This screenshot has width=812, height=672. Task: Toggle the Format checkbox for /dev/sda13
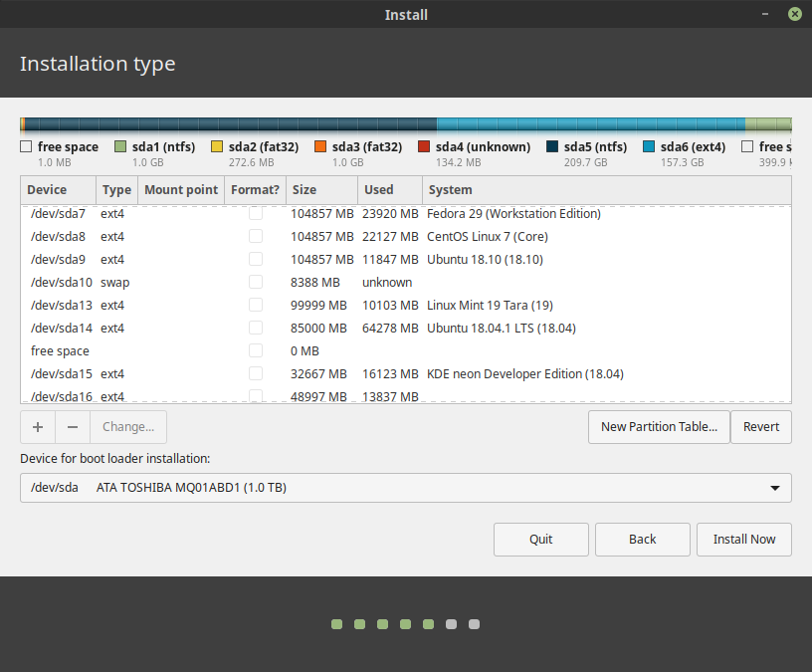click(256, 305)
